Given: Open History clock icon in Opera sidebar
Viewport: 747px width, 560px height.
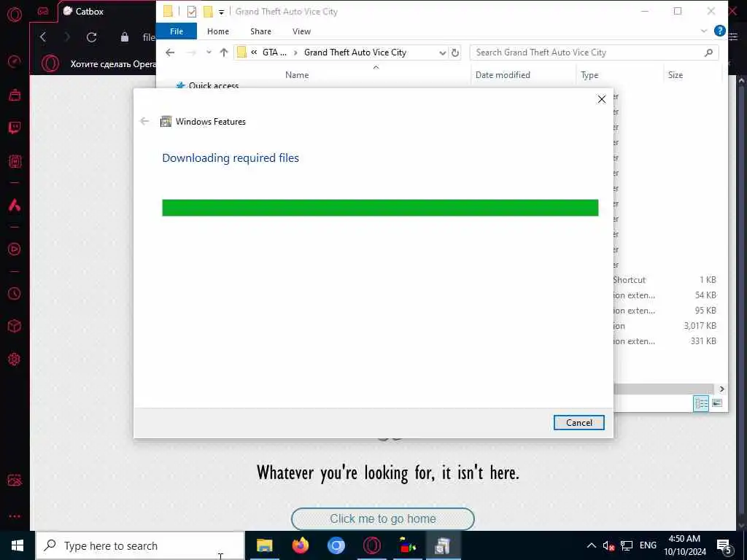Looking at the screenshot, I should tap(15, 293).
